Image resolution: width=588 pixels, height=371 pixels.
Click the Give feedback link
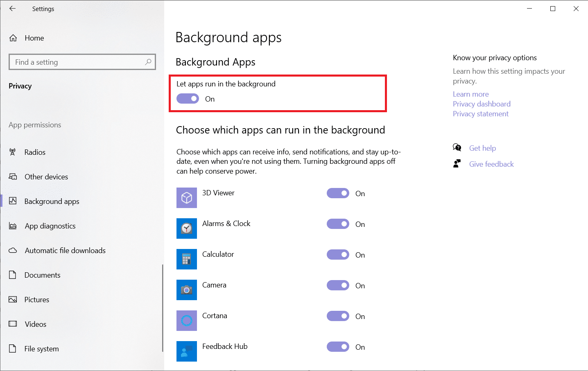tap(491, 164)
